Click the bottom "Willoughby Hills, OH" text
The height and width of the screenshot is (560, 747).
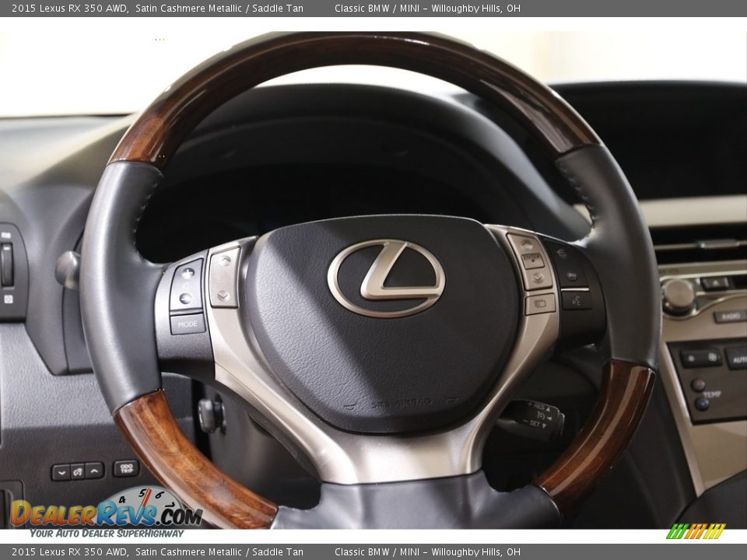pos(476,552)
